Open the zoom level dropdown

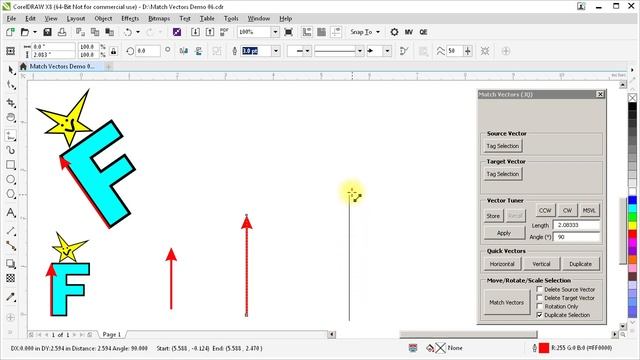(276, 32)
